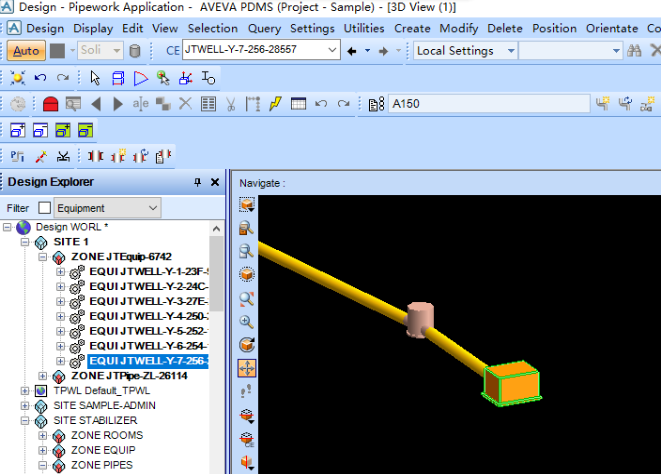This screenshot has width=662, height=474.
Task: Click the zoom-in magnifier in the view toolbar
Action: coord(247,322)
